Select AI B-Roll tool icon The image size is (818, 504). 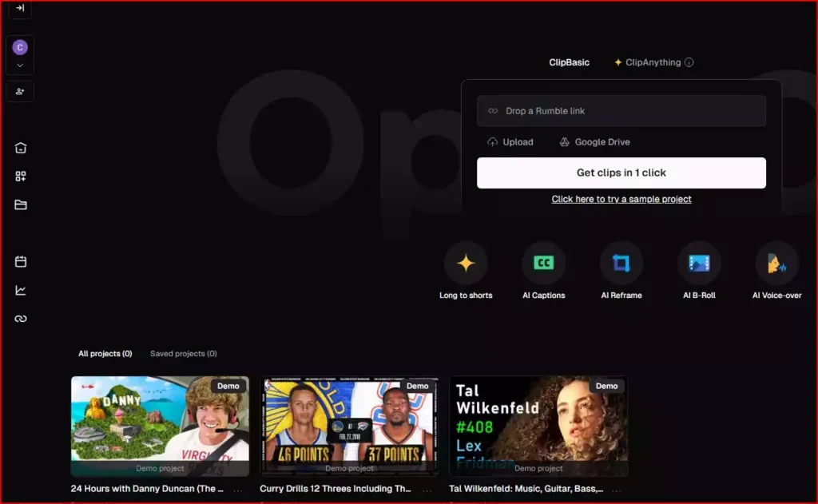click(699, 263)
